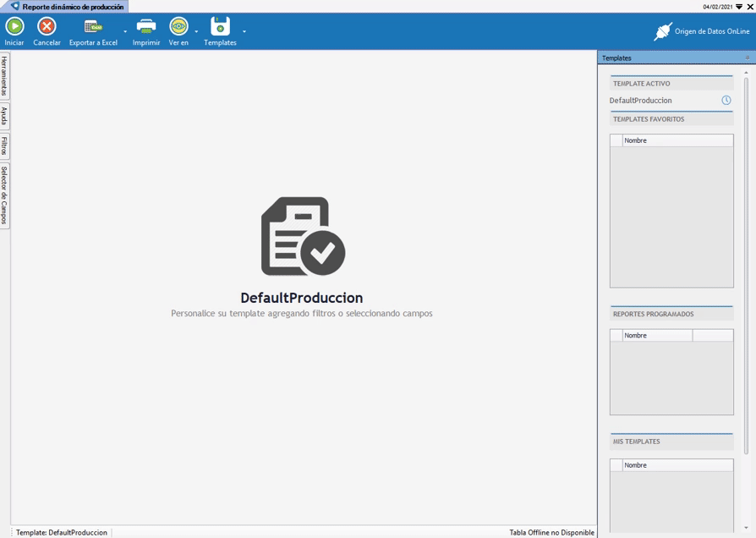The image size is (756, 538).
Task: Click the Exportar a Excel icon
Action: (x=93, y=26)
